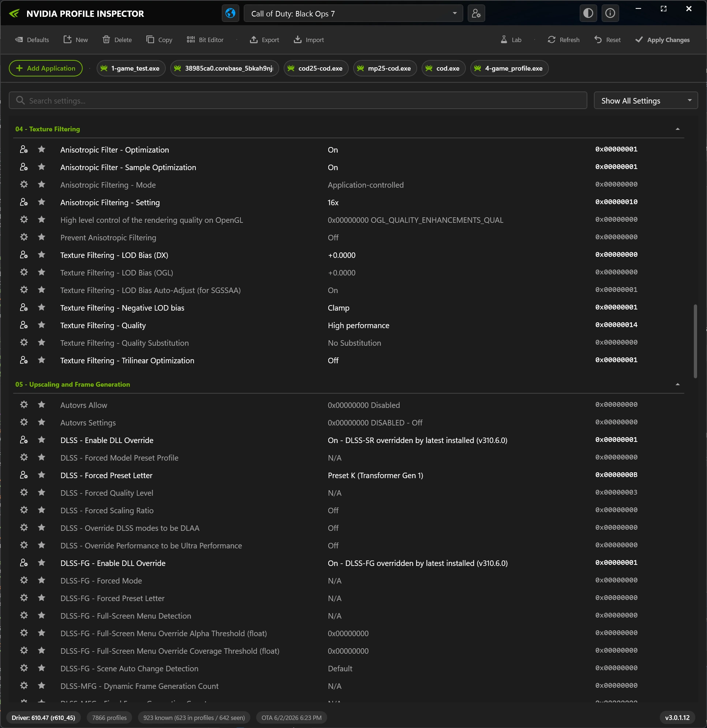Open the Clamp Negative LOD bias value
Screen dimensions: 707x728
[338, 308]
